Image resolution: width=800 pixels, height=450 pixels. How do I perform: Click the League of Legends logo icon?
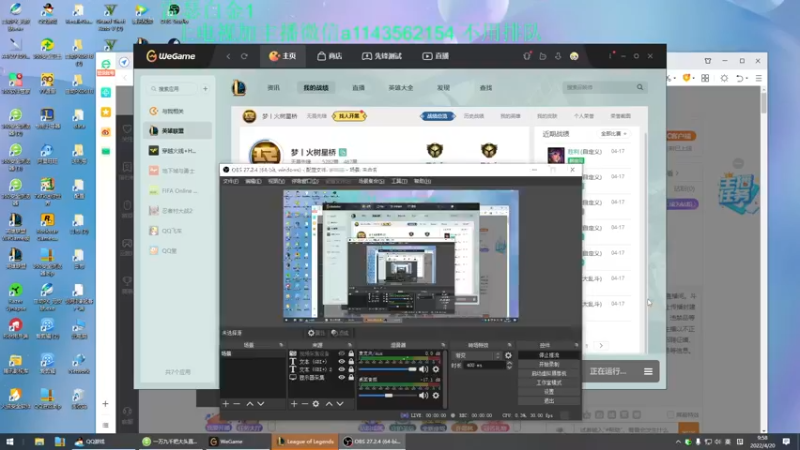pos(238,88)
